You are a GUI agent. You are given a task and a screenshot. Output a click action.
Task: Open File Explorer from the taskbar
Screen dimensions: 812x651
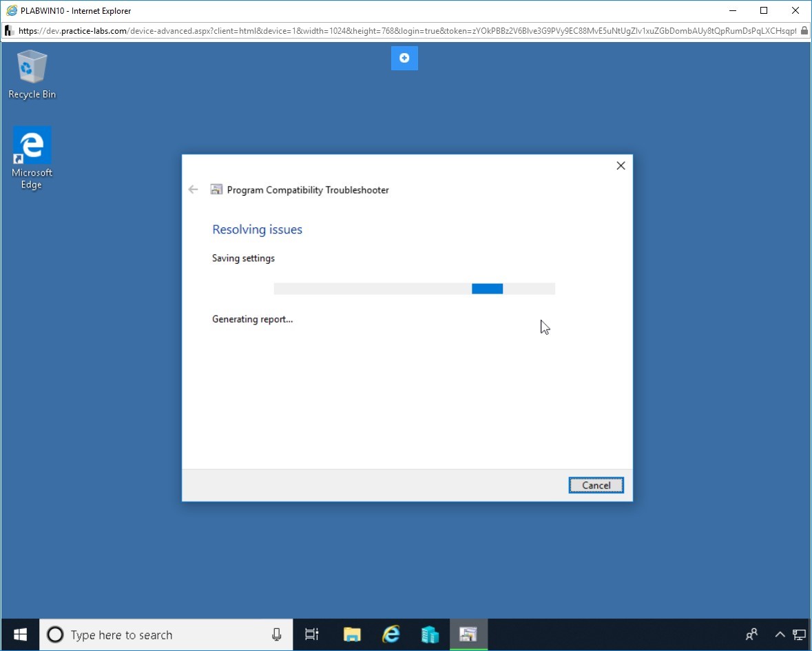point(352,634)
